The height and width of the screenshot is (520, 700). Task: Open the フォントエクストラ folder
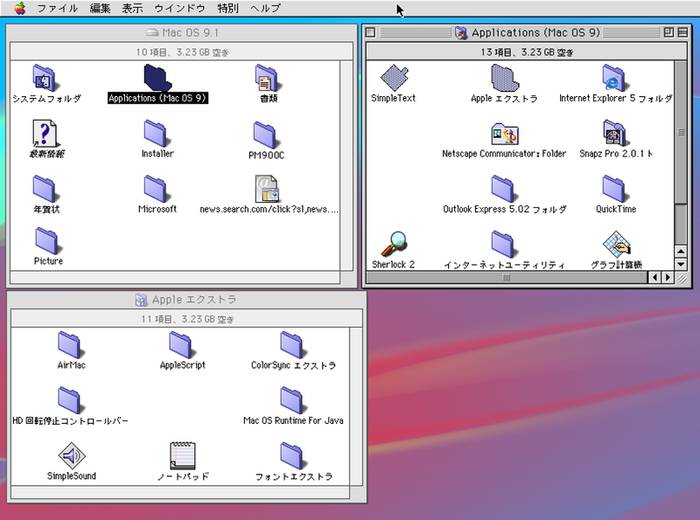292,456
